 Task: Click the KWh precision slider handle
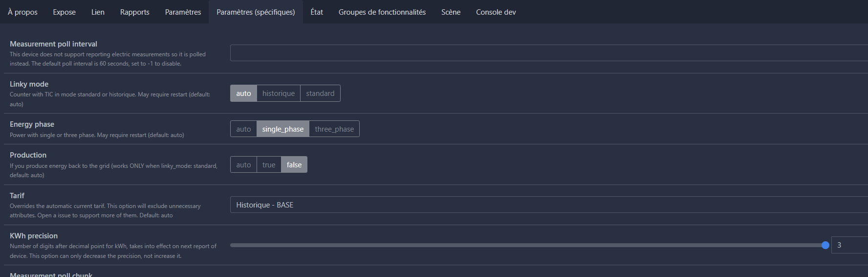(825, 245)
